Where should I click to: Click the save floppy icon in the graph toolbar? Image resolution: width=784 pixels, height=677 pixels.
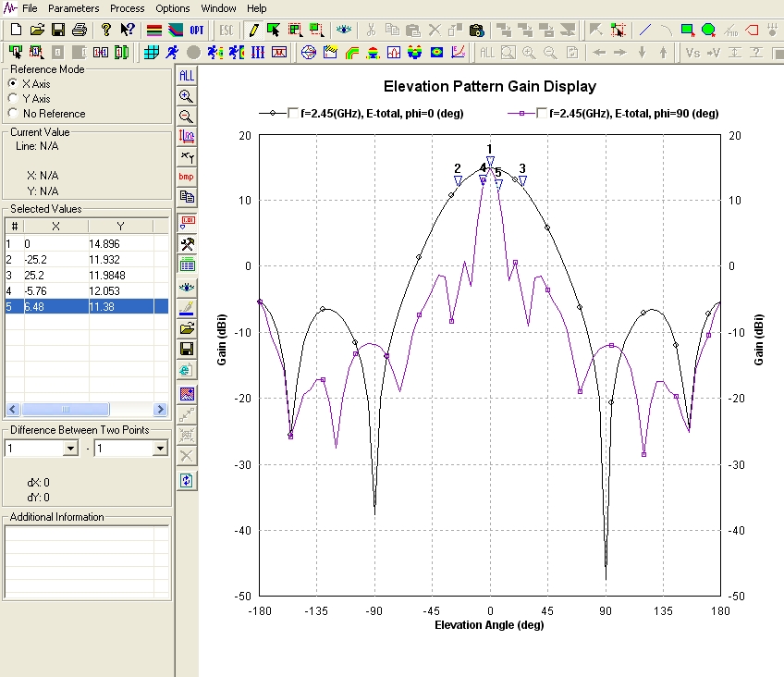click(x=187, y=349)
